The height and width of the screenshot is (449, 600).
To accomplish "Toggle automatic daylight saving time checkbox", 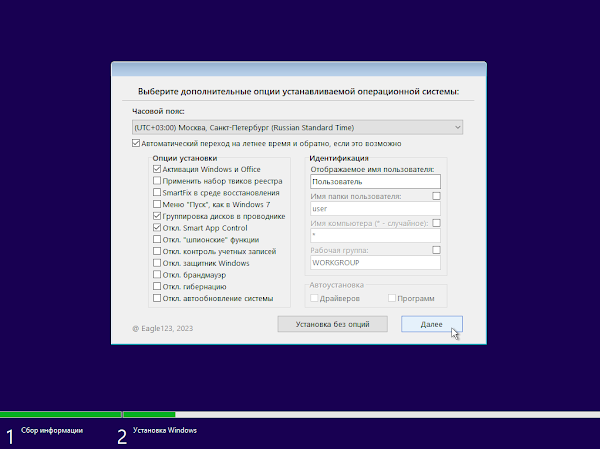I will (x=136, y=144).
